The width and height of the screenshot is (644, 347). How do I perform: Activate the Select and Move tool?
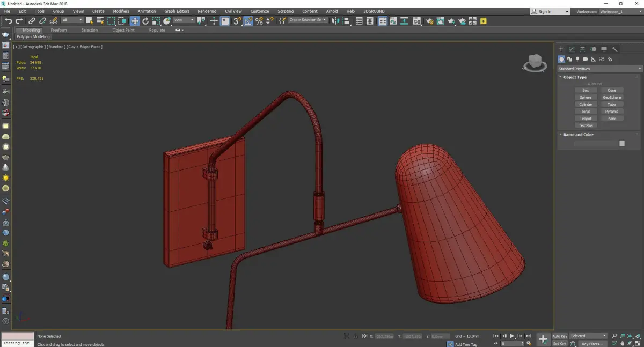(134, 21)
